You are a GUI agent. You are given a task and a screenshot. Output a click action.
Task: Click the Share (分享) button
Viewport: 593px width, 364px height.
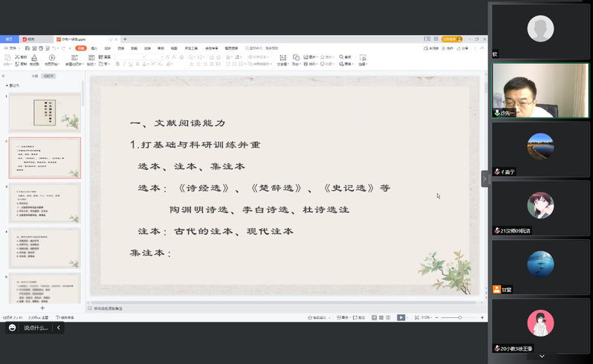(463, 48)
